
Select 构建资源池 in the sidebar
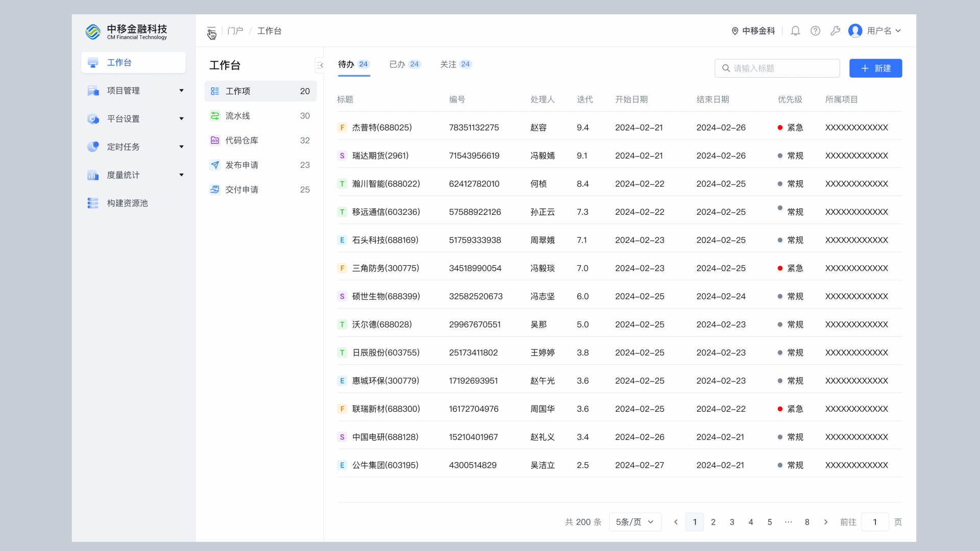(133, 203)
